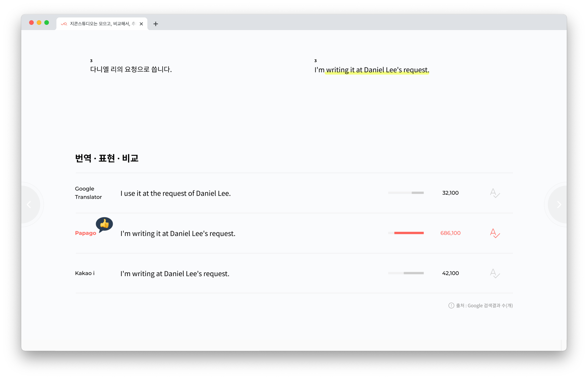Click the Google Translator gray result bar
Viewport: 588px width, 379px height.
[x=417, y=193]
